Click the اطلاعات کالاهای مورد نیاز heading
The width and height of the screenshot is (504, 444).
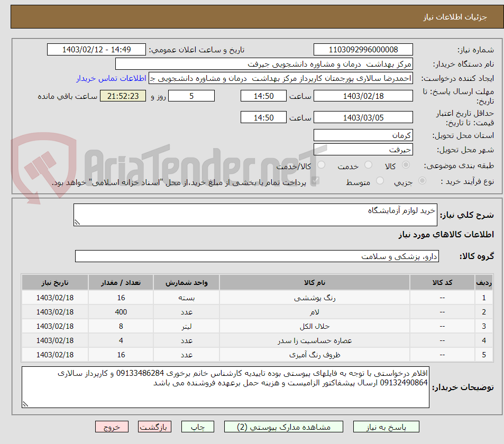coord(446,235)
